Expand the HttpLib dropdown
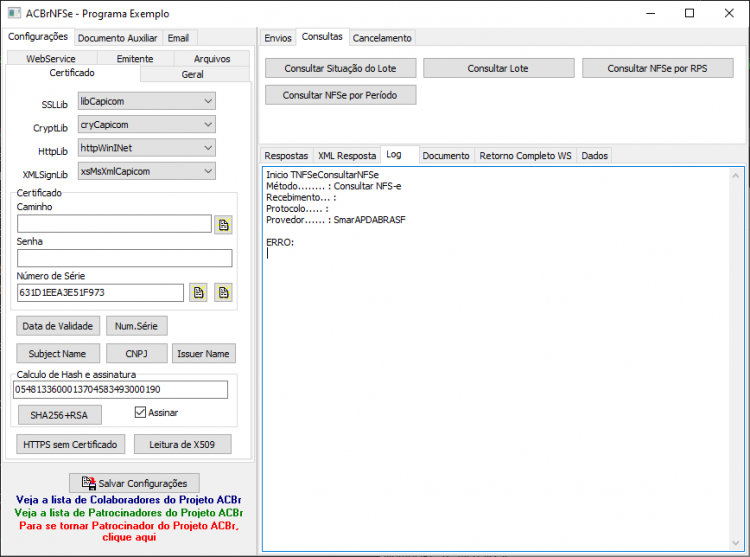 [147, 148]
